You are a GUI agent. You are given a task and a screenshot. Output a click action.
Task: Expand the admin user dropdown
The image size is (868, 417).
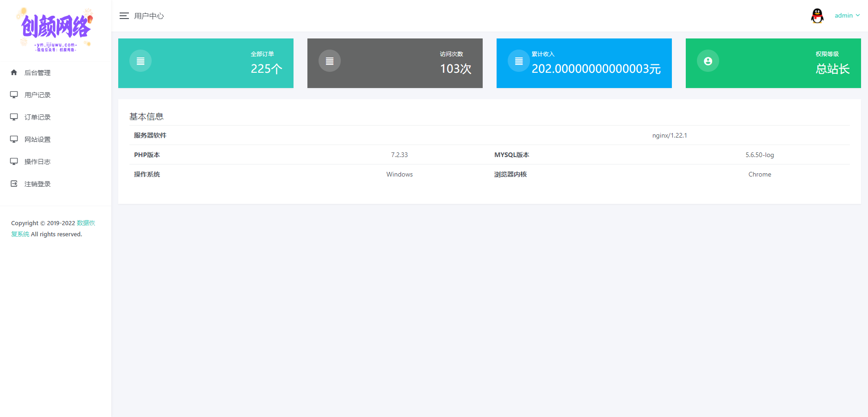847,15
